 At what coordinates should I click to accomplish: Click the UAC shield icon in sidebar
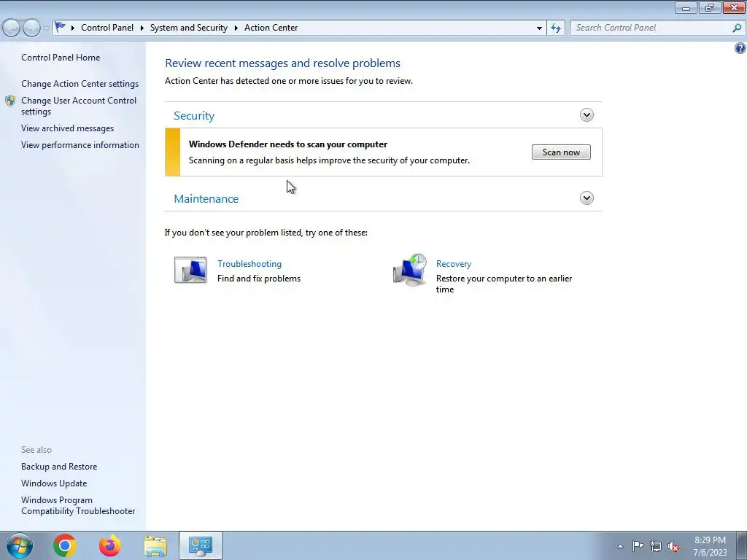(x=10, y=101)
